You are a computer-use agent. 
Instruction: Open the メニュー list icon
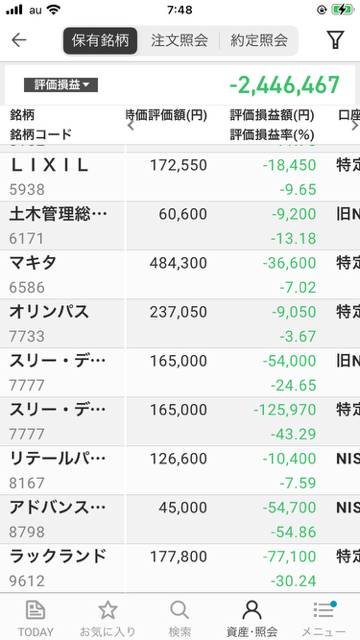pos(324,611)
